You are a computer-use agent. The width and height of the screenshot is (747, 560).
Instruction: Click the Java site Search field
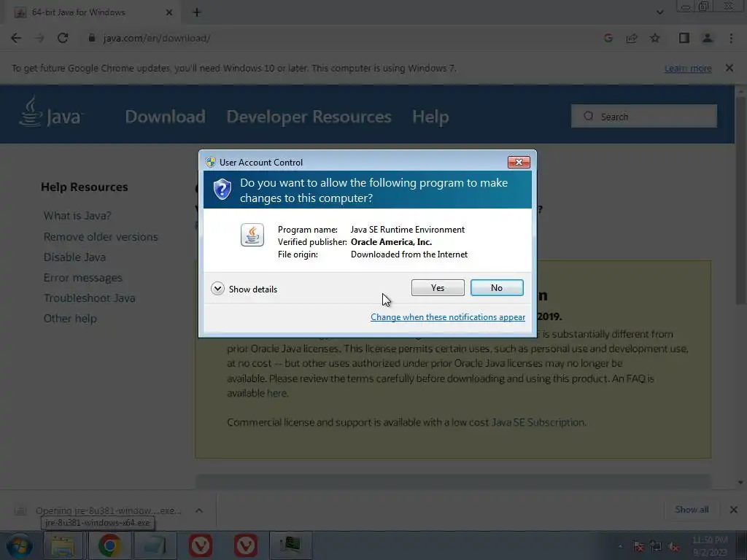coord(643,116)
